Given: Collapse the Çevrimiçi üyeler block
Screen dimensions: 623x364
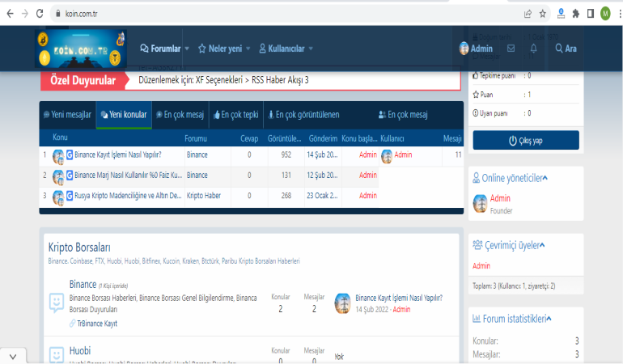Looking at the screenshot, I should click(541, 245).
